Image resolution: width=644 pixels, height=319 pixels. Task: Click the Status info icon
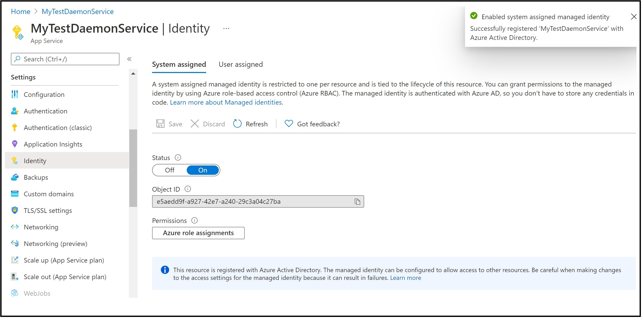pos(178,158)
